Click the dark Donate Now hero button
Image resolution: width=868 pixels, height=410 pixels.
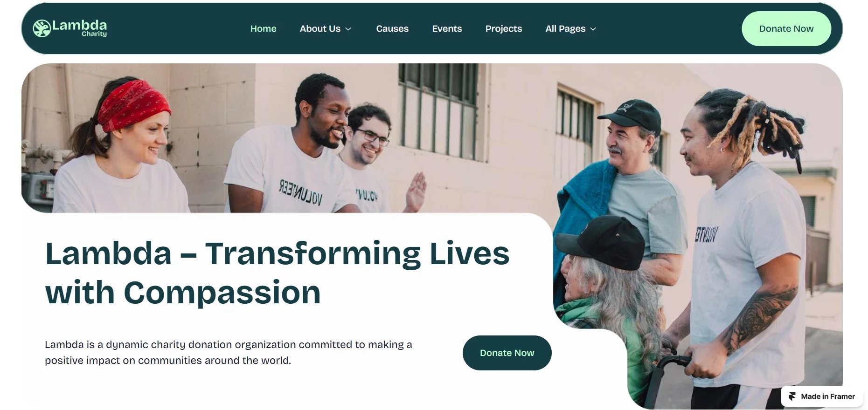pyautogui.click(x=507, y=353)
